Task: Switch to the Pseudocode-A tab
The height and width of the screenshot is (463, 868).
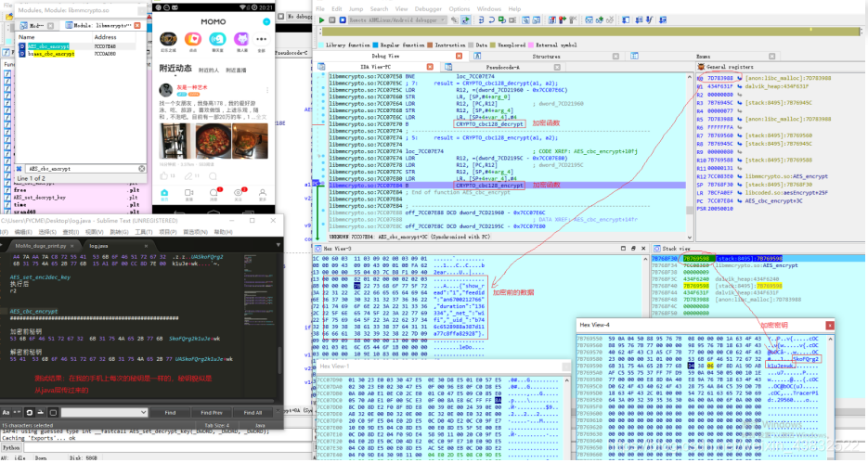Action: coord(502,67)
